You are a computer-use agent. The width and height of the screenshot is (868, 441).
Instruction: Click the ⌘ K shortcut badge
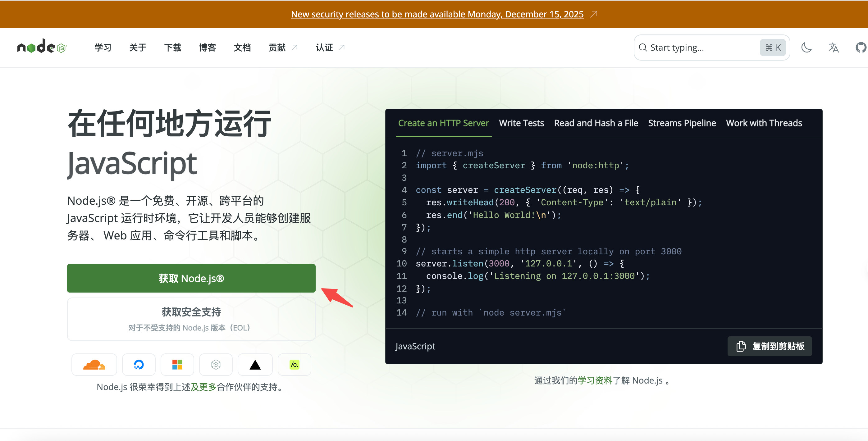point(773,48)
